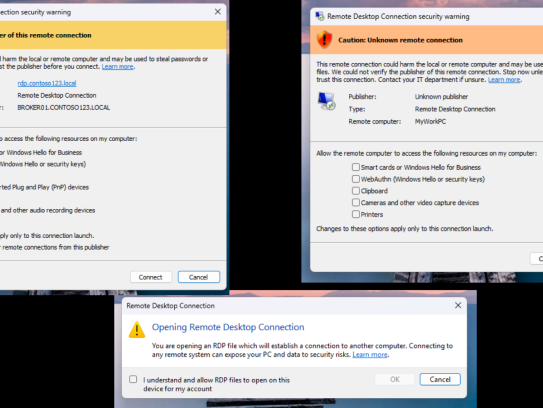This screenshot has height=408, width=543.
Task: Toggle the Clipboard checkbox
Action: (x=356, y=190)
